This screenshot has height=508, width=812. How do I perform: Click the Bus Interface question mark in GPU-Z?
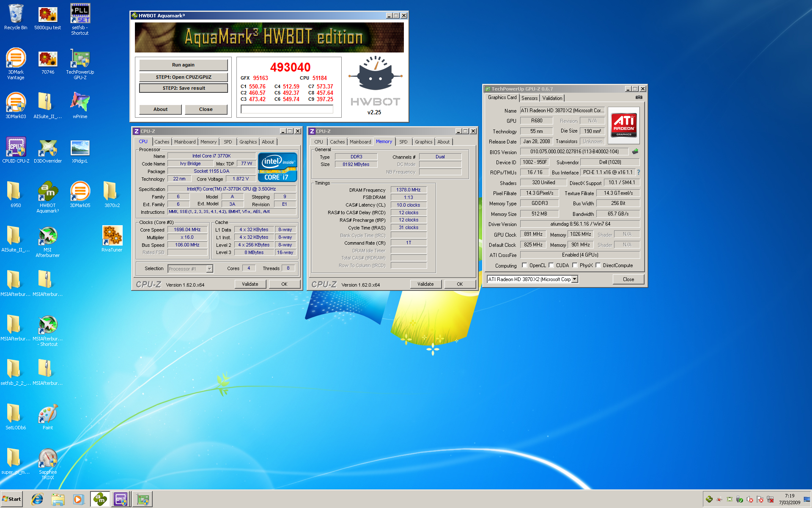[x=639, y=172]
